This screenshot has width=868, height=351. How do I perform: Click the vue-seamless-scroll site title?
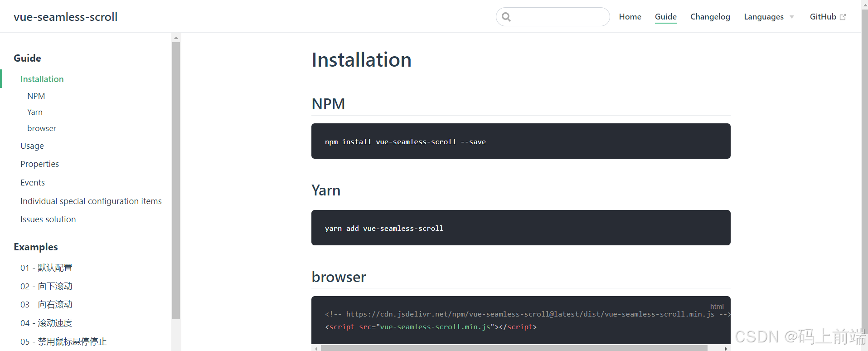(x=66, y=17)
